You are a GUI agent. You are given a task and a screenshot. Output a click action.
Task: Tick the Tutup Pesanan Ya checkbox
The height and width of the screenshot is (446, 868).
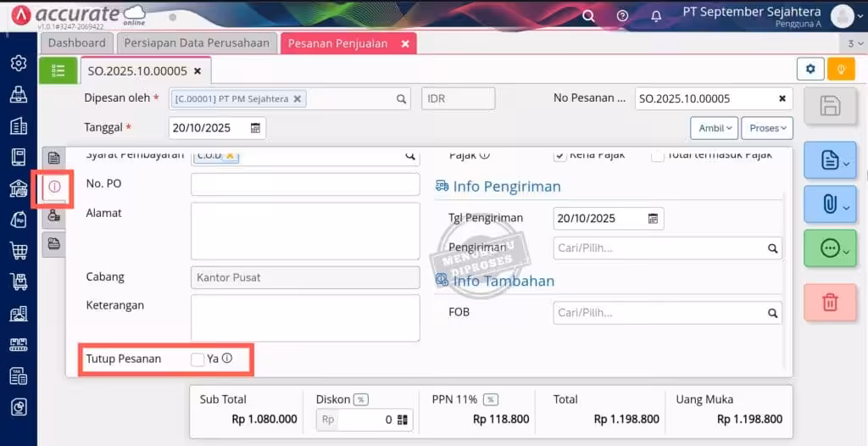[198, 360]
